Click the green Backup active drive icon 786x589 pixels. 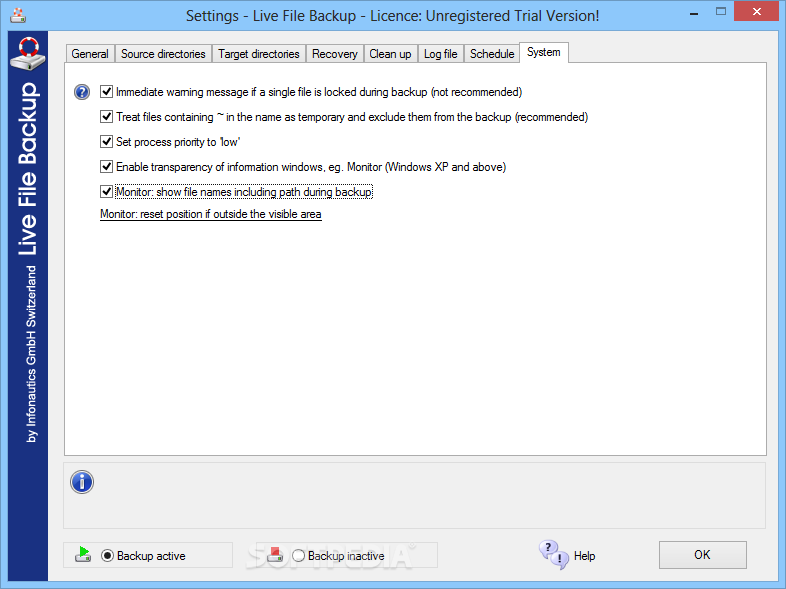tap(83, 554)
